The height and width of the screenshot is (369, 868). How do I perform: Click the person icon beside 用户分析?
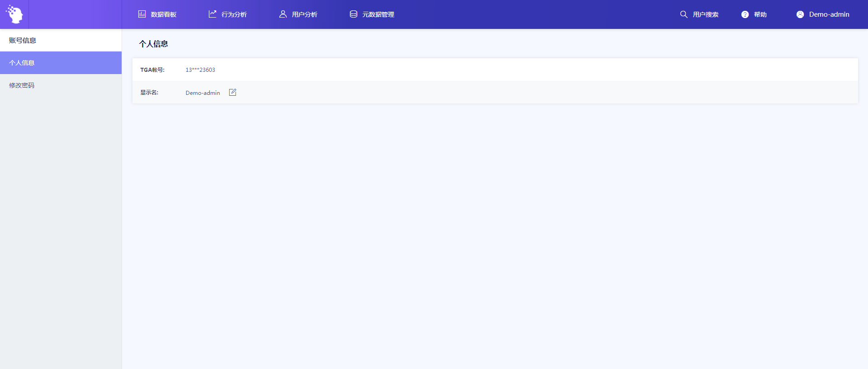[x=283, y=14]
